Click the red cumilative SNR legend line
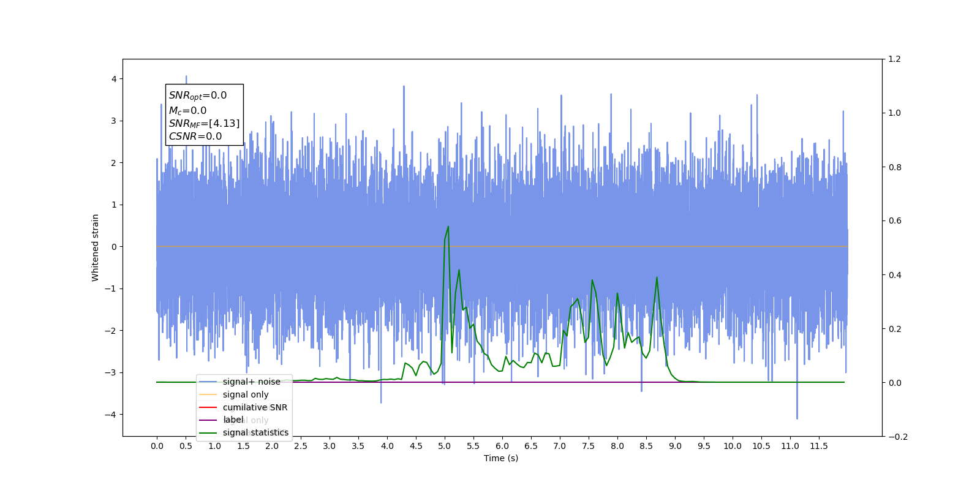980x490 pixels. coord(208,407)
